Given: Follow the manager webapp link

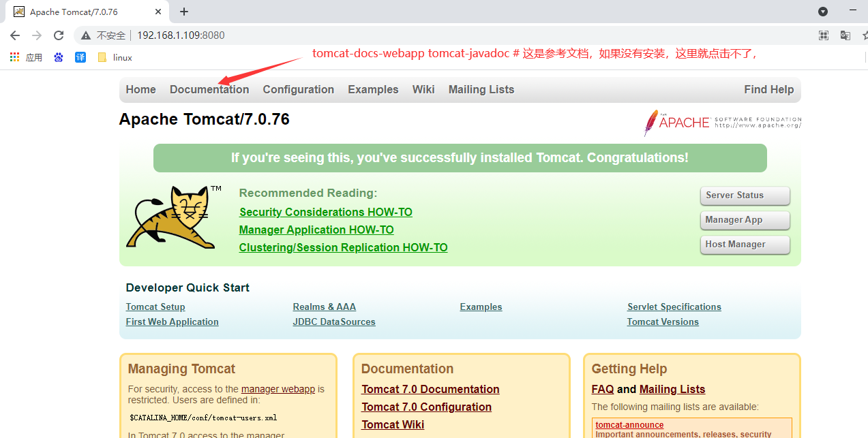Looking at the screenshot, I should coord(278,389).
